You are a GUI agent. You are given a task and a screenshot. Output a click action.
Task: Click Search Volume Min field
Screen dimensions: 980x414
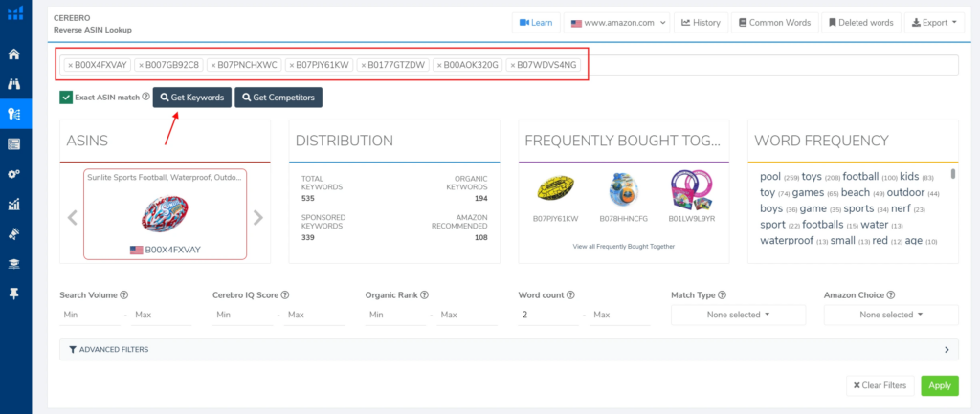[x=90, y=316]
